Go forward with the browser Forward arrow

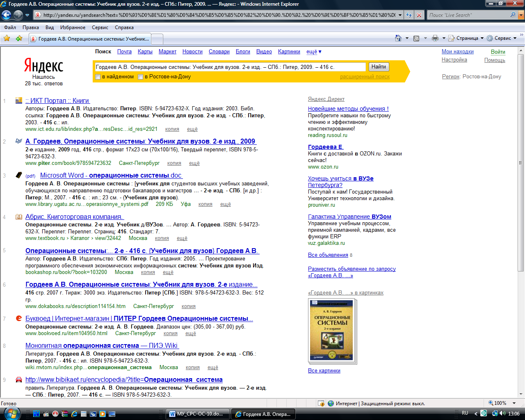18,15
